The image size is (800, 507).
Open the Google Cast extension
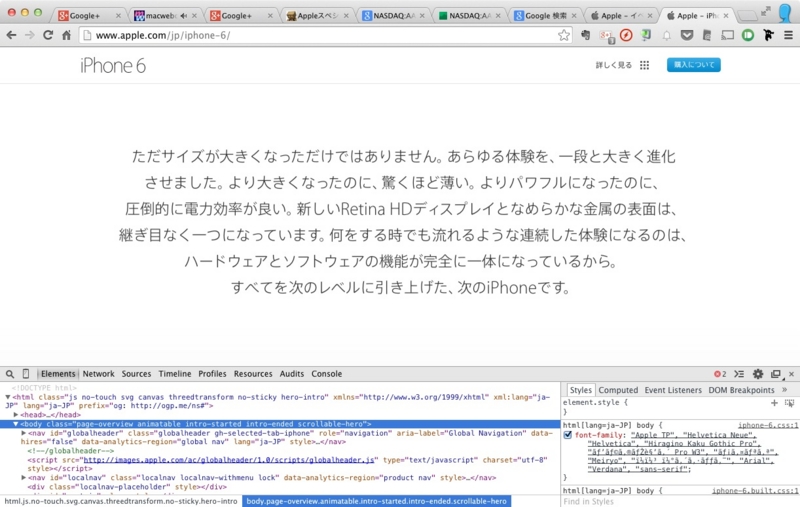click(x=728, y=35)
